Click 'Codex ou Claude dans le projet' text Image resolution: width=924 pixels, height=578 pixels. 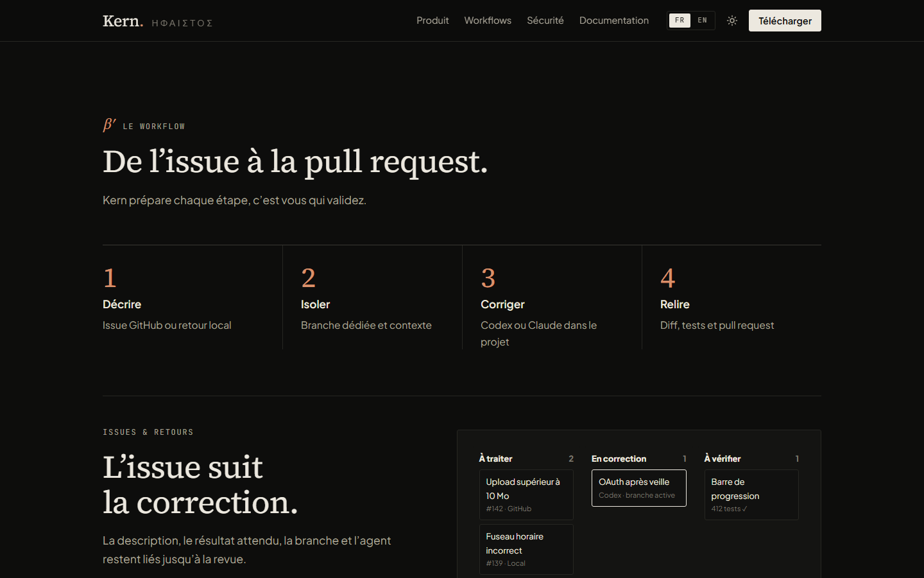[539, 334]
